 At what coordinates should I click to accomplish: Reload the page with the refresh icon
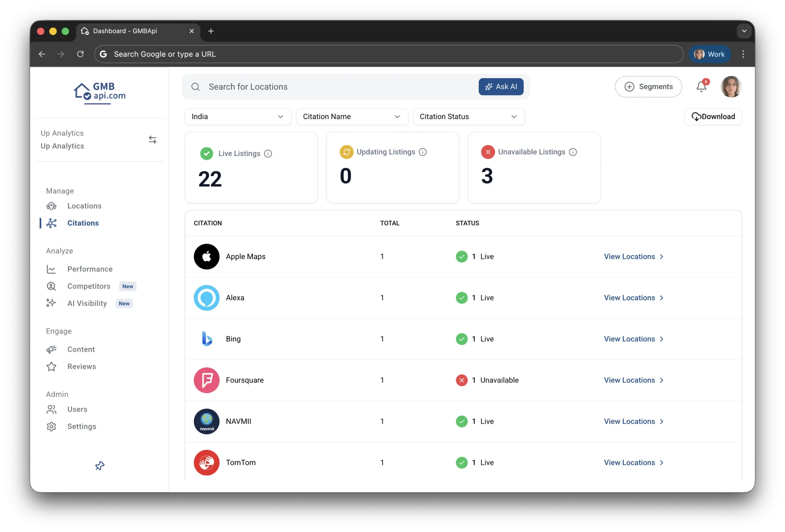tap(80, 54)
